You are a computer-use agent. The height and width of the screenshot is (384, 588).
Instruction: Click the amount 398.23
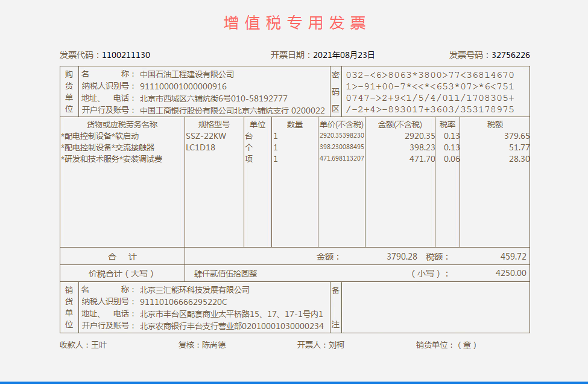point(422,147)
